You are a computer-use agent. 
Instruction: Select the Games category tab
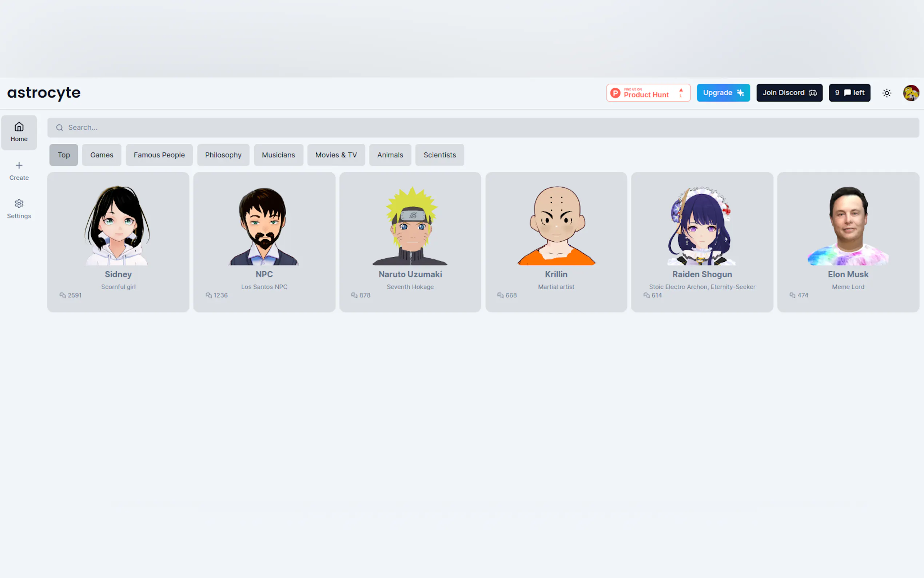pos(101,155)
